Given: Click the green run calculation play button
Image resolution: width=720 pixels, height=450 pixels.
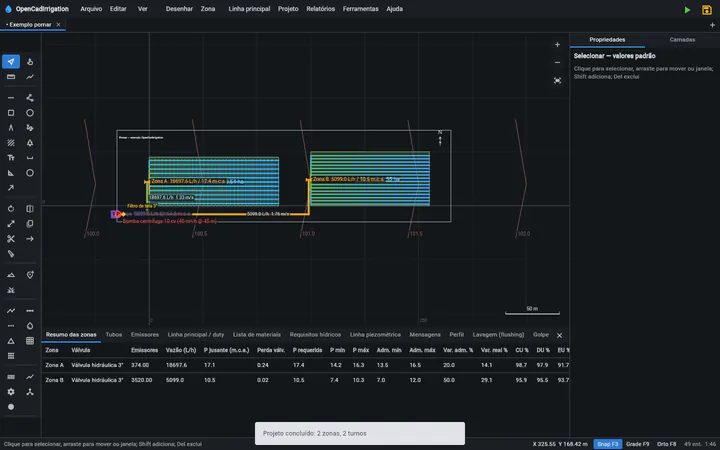Looking at the screenshot, I should click(687, 10).
